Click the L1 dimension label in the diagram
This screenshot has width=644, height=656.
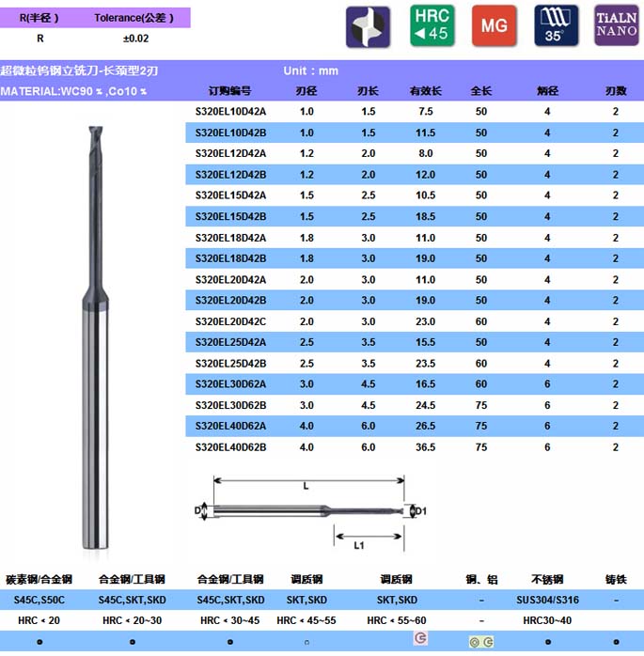[x=359, y=545]
